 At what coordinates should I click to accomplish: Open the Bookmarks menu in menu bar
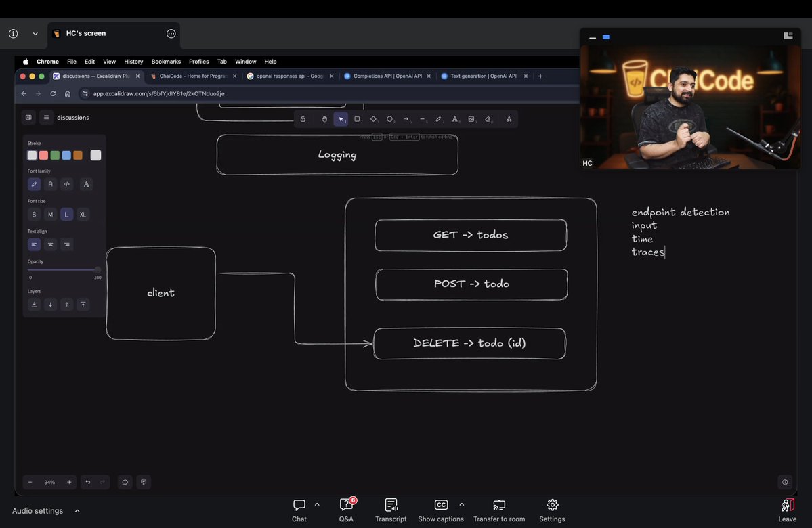(166, 62)
